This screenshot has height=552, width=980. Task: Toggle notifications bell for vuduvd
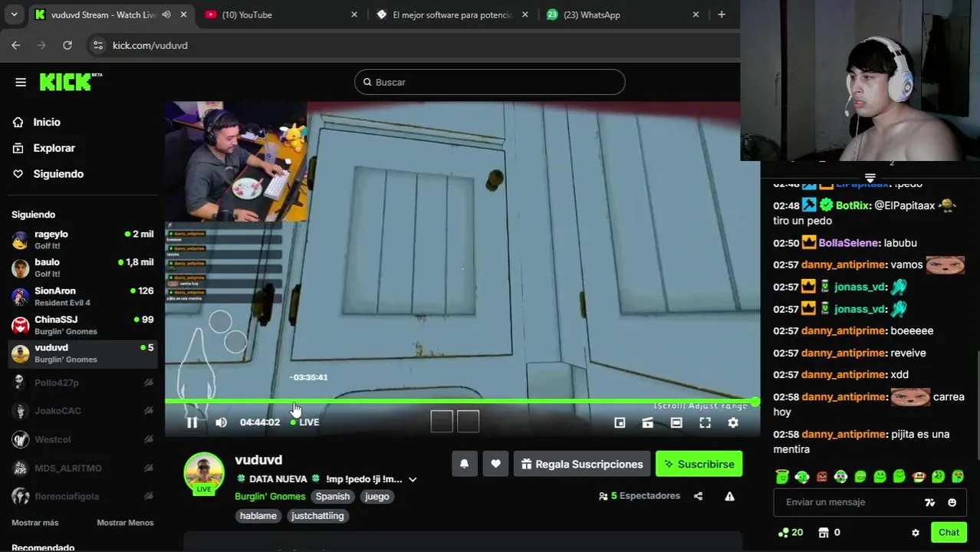point(464,464)
